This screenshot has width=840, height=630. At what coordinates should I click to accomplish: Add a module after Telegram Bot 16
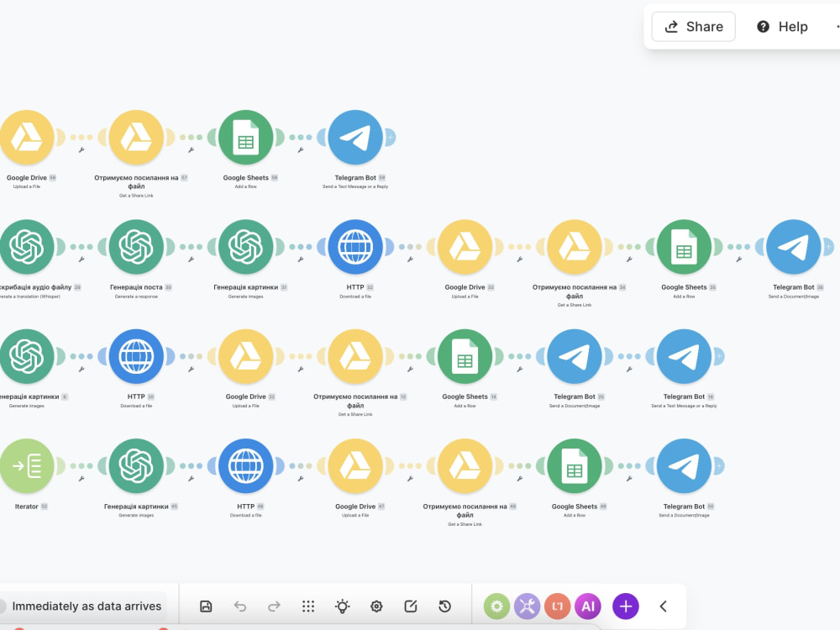pos(719,356)
